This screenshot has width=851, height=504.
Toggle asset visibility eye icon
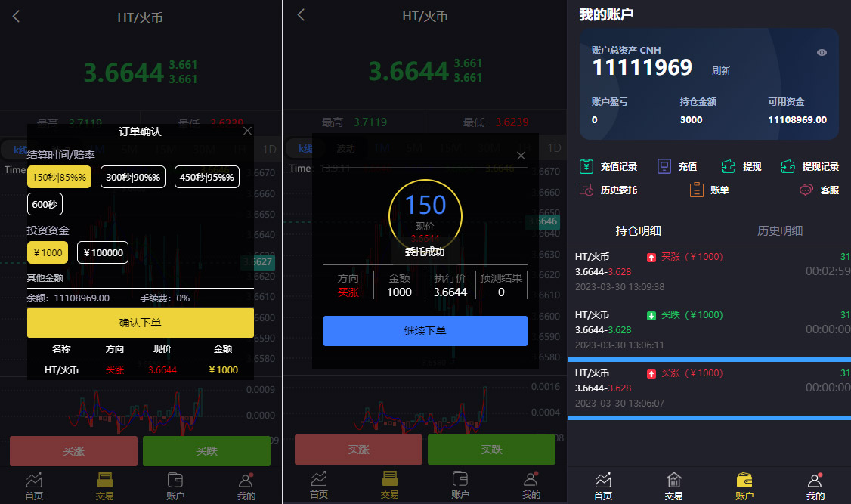click(822, 52)
